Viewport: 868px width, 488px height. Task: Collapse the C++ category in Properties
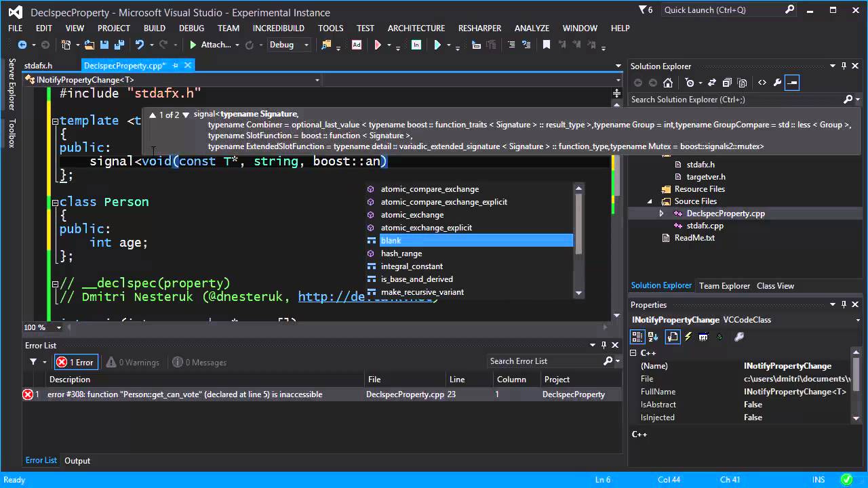(633, 353)
